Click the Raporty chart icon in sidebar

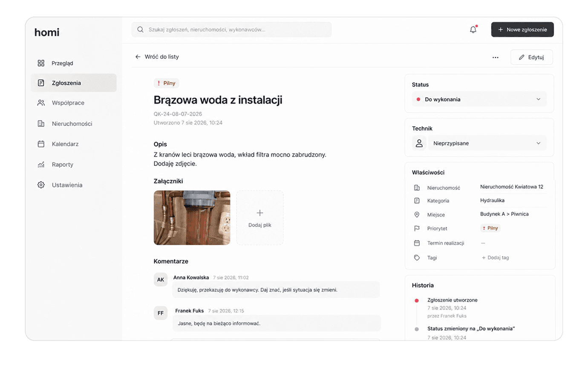[x=41, y=165]
